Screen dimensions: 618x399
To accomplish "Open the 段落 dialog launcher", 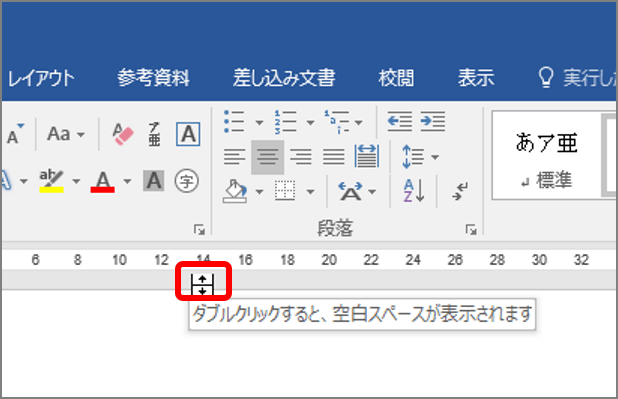I will (x=471, y=229).
